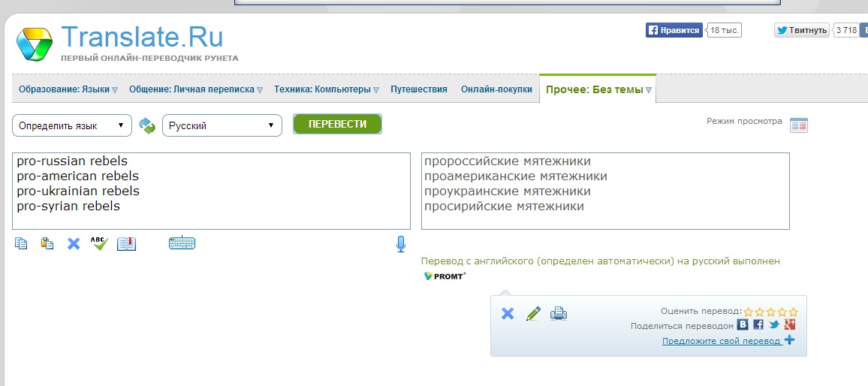Click the line 'pro-syrian rebels'
Screen dimensions: 868x386
pyautogui.click(x=68, y=206)
